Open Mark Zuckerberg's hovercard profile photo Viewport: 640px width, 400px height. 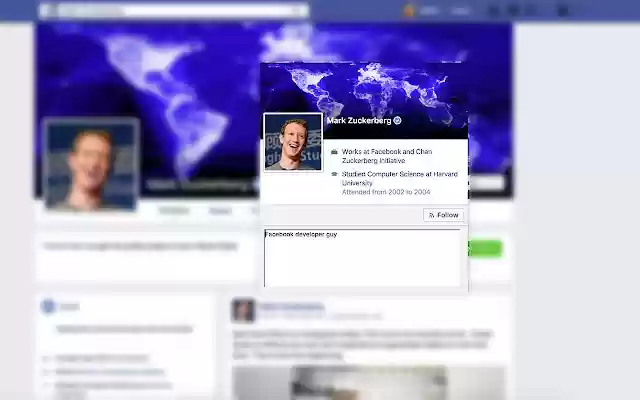tap(293, 142)
